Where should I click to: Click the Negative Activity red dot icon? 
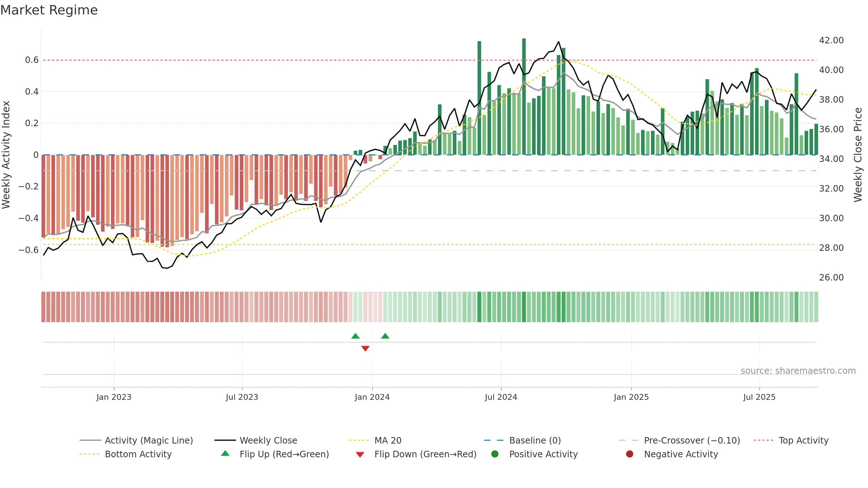tap(630, 454)
